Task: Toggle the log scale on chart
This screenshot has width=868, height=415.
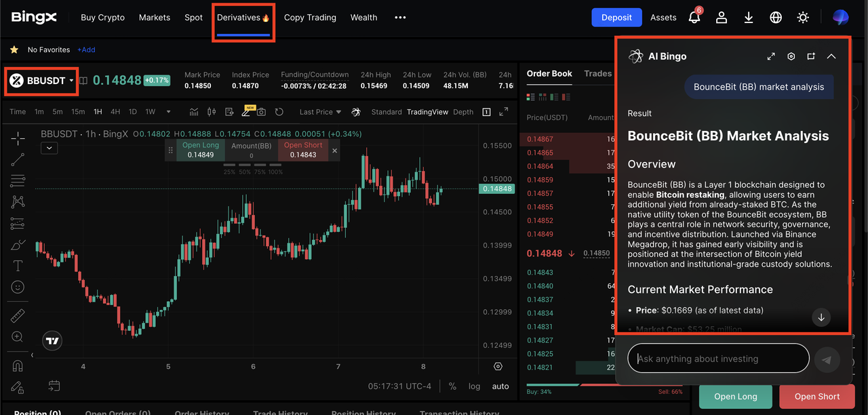Action: pyautogui.click(x=474, y=386)
